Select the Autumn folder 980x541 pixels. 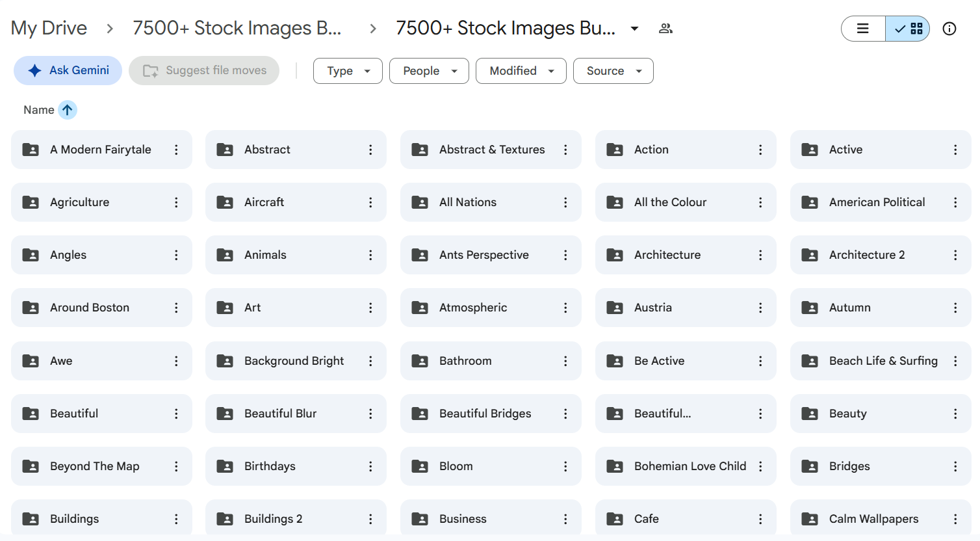(x=881, y=308)
